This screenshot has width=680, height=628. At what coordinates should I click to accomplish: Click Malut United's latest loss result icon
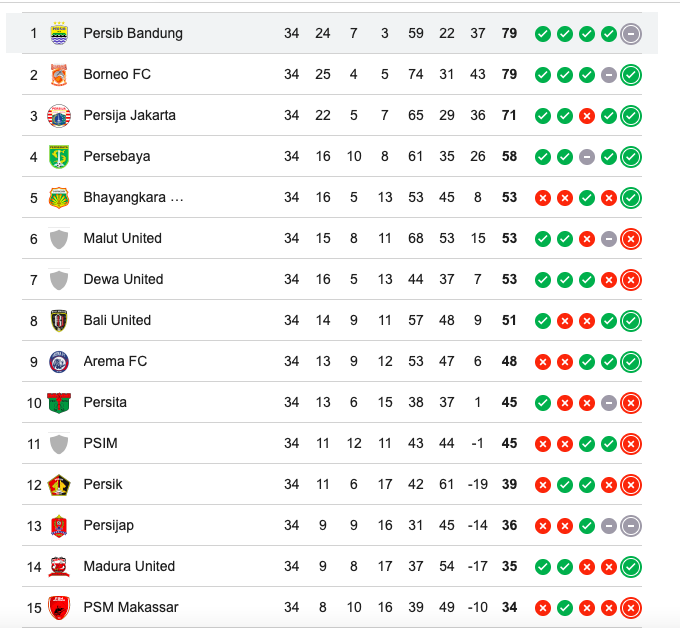click(631, 239)
